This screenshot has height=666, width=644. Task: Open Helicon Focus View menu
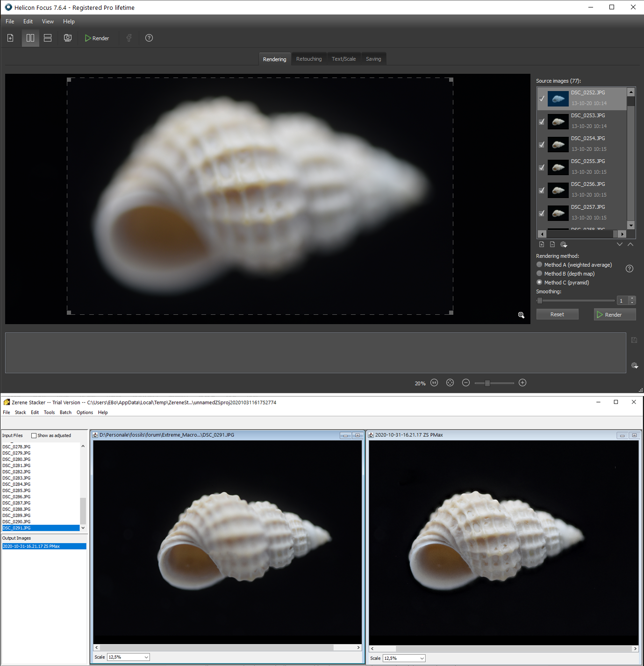48,21
